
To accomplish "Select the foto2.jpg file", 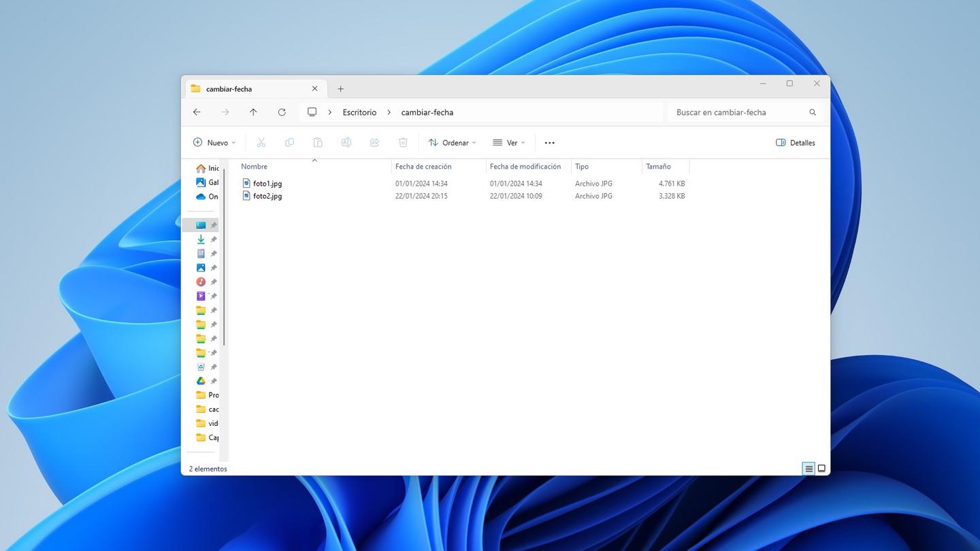I will (268, 196).
